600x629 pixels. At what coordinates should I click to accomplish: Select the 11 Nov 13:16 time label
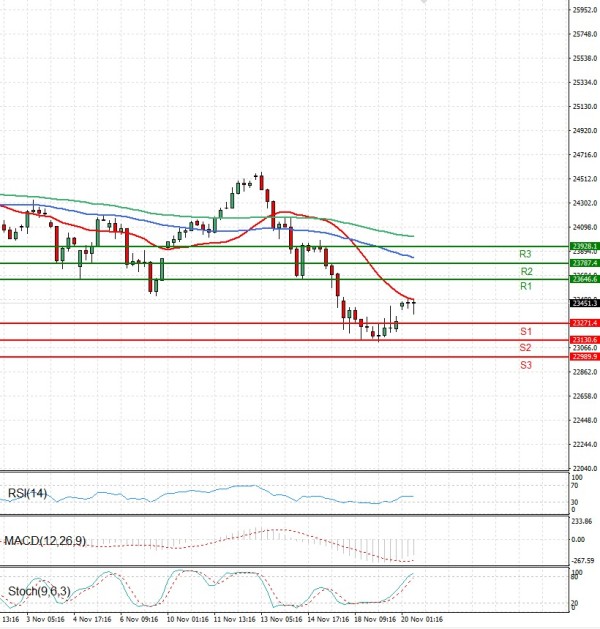click(x=233, y=620)
